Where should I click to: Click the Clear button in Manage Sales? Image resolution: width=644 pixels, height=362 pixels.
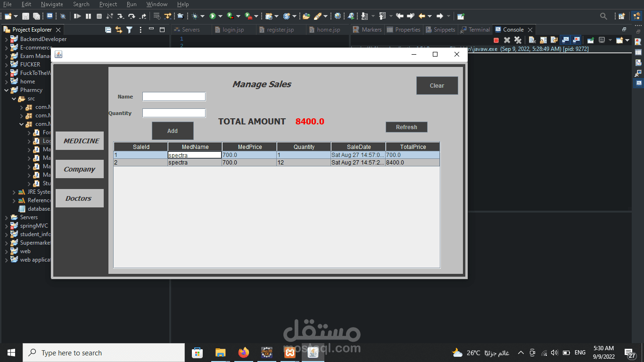click(x=437, y=85)
